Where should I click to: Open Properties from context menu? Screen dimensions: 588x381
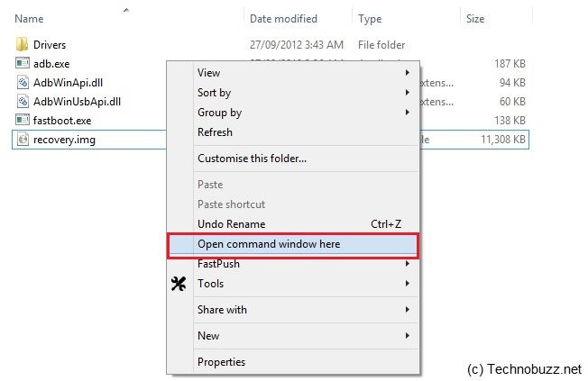tap(221, 362)
